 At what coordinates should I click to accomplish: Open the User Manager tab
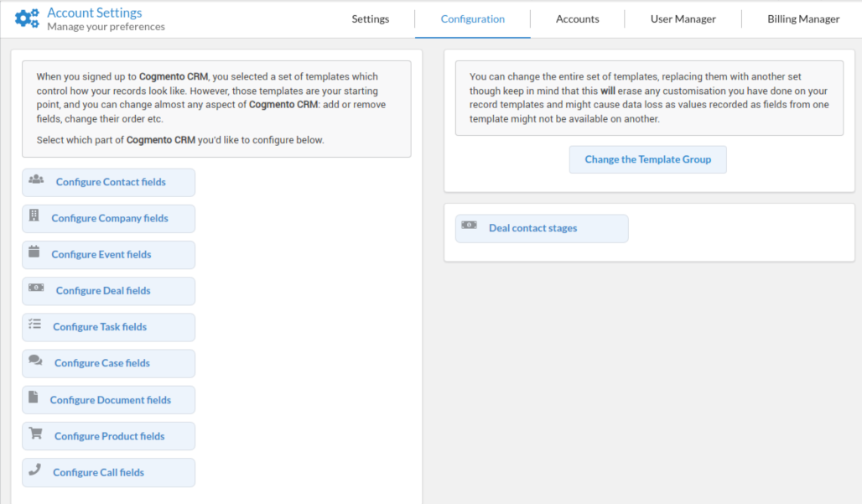683,18
